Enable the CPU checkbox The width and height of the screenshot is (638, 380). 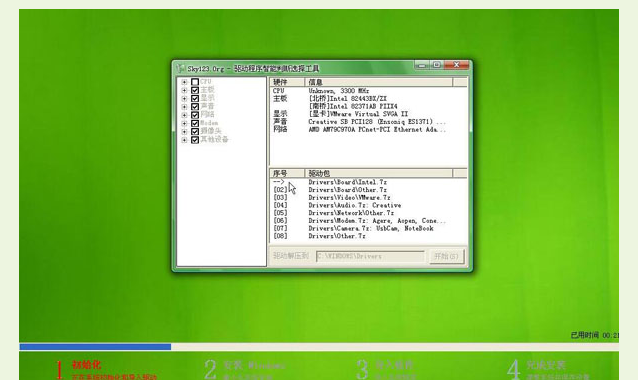click(195, 82)
